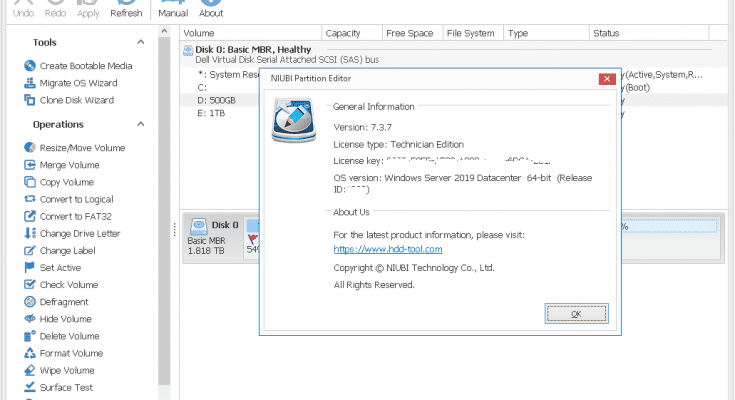This screenshot has width=735, height=400.
Task: Click the Wipe Volume icon
Action: click(x=30, y=370)
